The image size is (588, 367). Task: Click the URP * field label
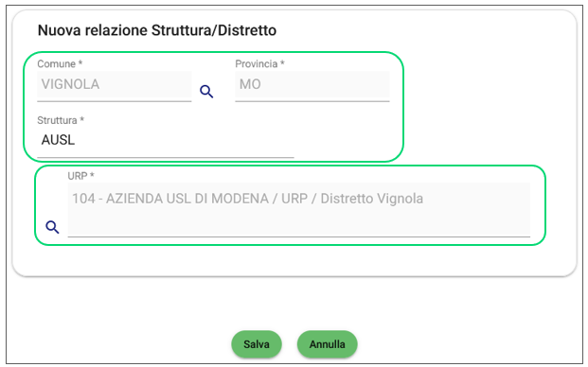81,176
